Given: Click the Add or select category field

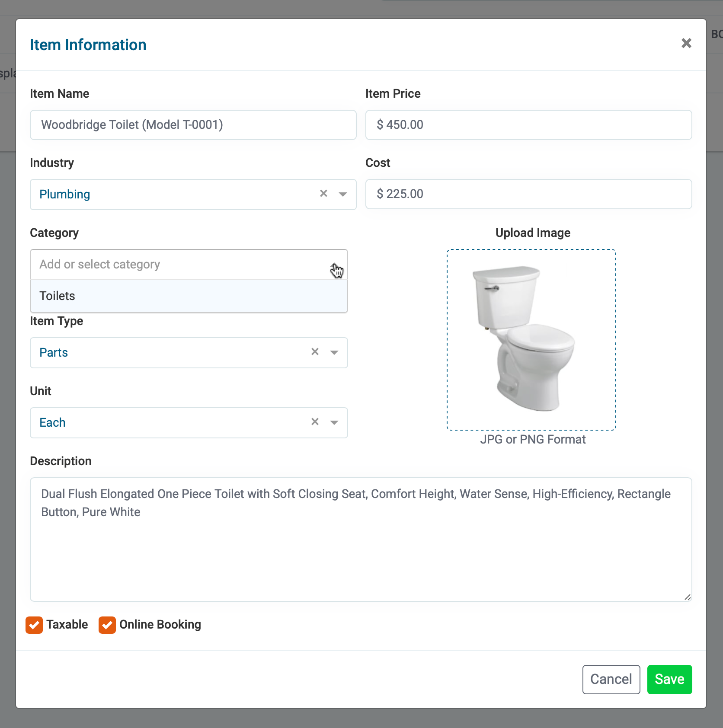Looking at the screenshot, I should [189, 264].
